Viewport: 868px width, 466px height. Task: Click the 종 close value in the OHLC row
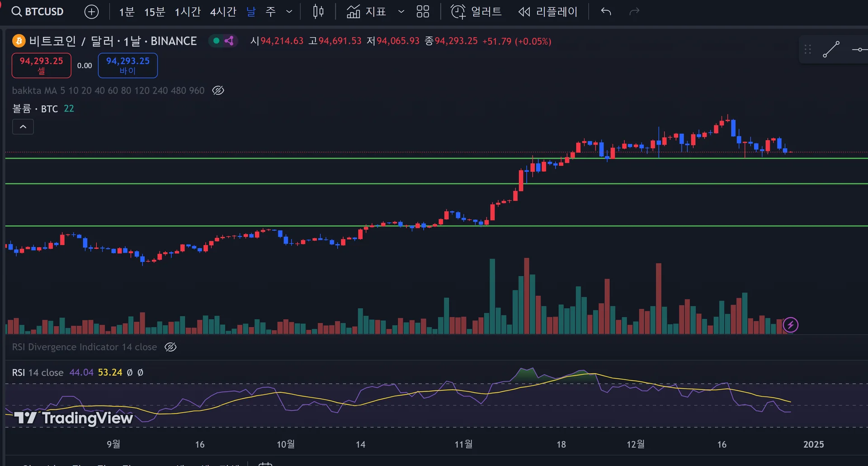click(x=456, y=41)
